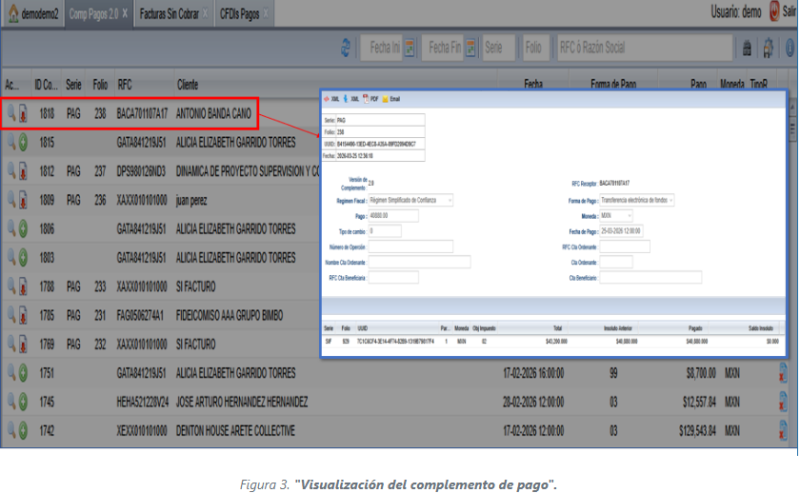The width and height of the screenshot is (800, 493).
Task: Click the magnifier icon in row 1809
Action: (x=11, y=200)
